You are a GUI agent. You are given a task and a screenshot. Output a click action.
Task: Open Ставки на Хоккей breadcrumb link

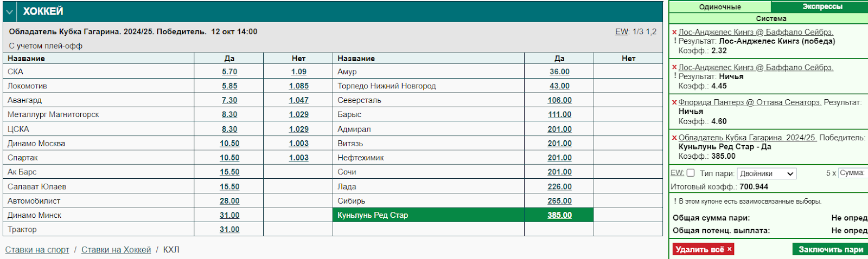click(116, 250)
